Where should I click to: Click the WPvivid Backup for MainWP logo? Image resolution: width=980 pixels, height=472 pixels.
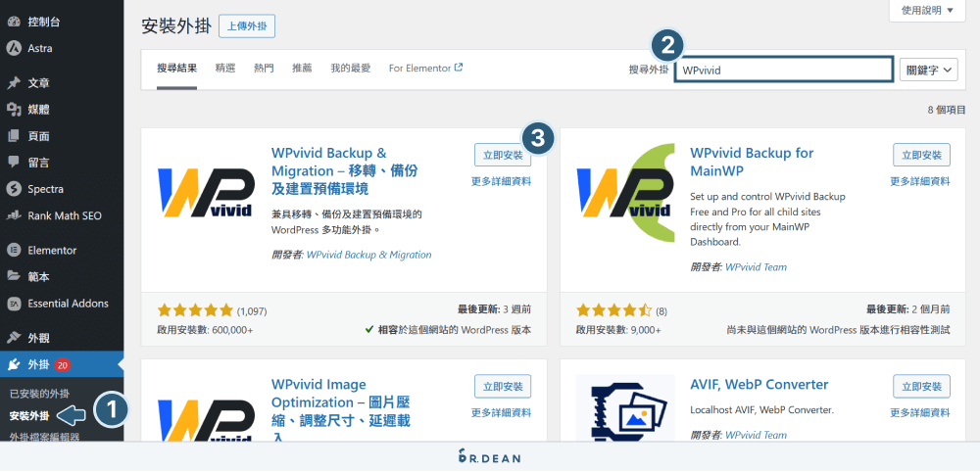click(x=625, y=192)
